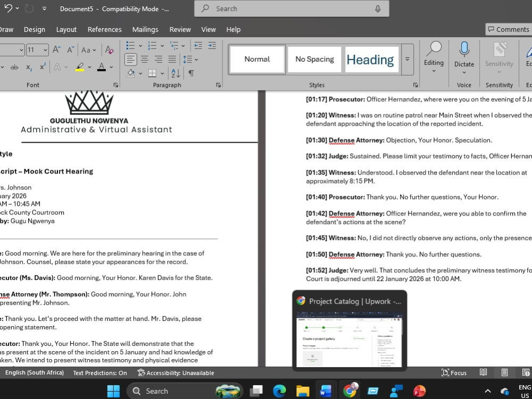Viewport: 532px width, 399px height.
Task: Open the Layout tab
Action: [66, 29]
